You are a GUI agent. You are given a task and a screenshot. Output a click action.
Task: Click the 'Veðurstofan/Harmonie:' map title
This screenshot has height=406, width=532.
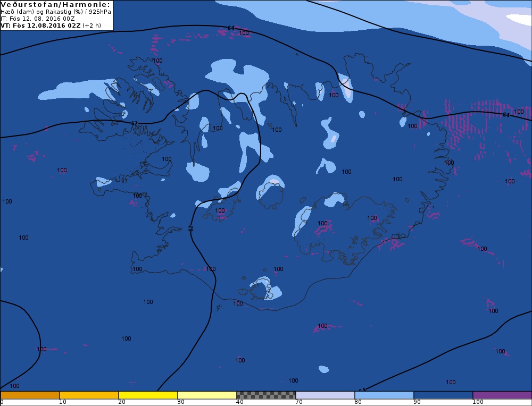pyautogui.click(x=56, y=4)
